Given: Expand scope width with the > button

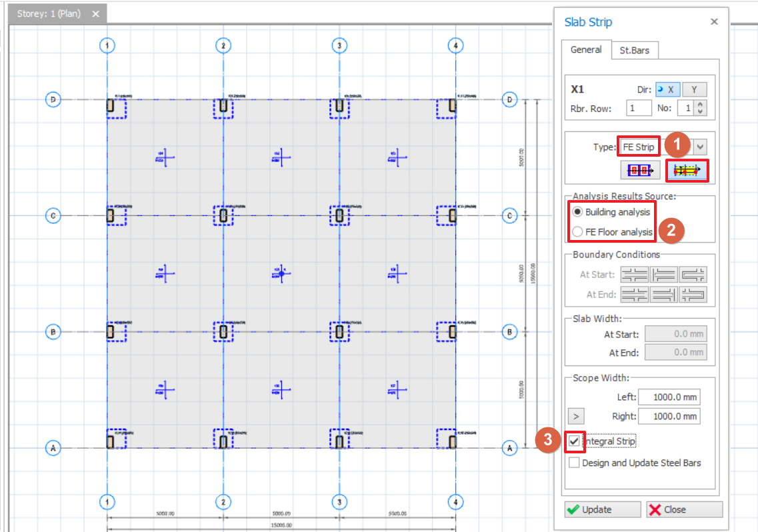Looking at the screenshot, I should pos(575,417).
